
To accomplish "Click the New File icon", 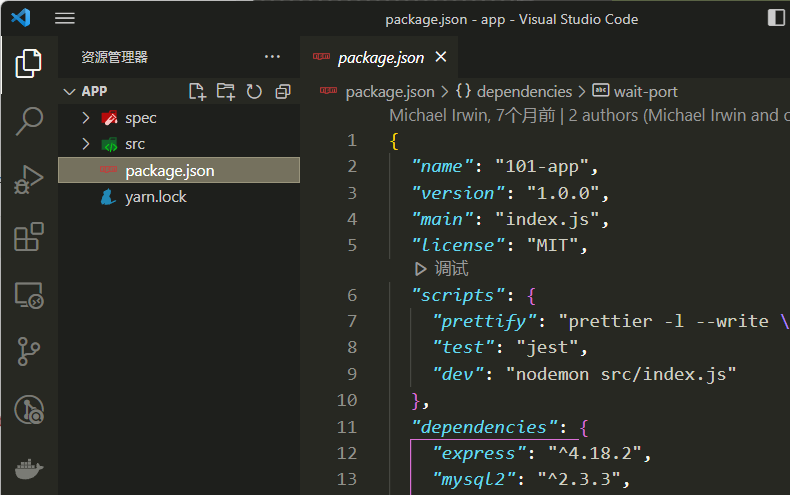I will (198, 91).
